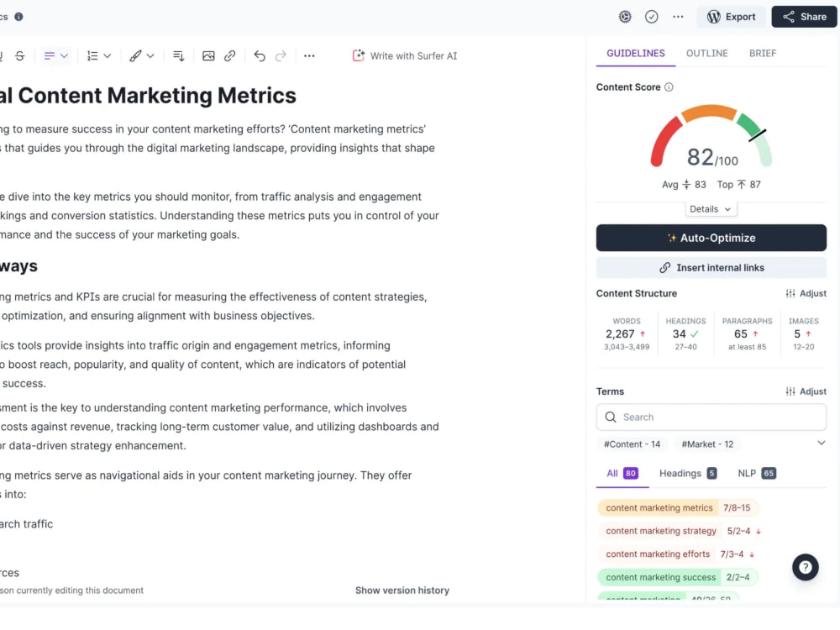The height and width of the screenshot is (630, 840).
Task: Export the document to WordPress
Action: pos(732,17)
